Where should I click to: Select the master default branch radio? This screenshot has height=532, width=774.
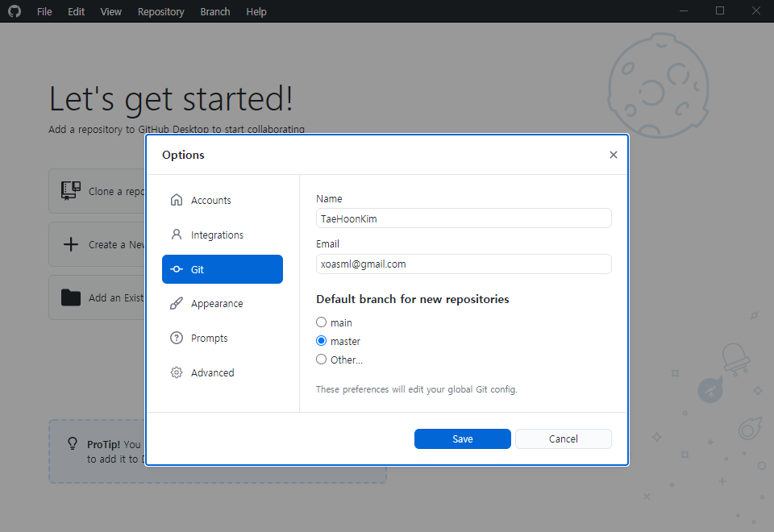(322, 341)
